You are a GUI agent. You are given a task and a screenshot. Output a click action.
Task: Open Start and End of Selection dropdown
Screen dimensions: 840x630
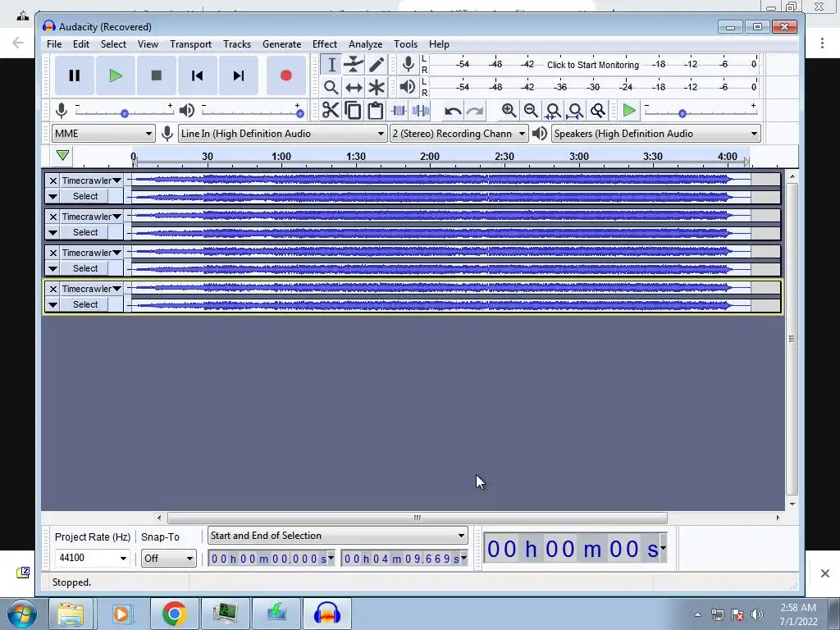pyautogui.click(x=337, y=536)
